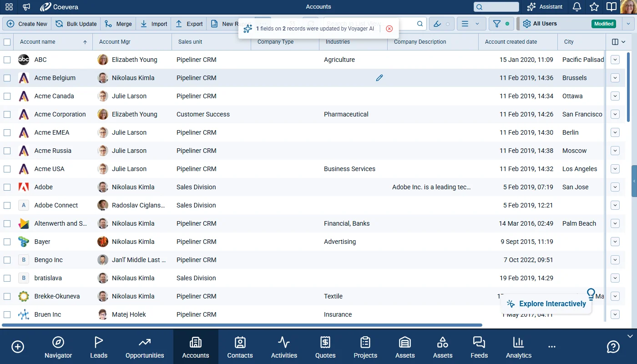Go to the Navigator tab
Image resolution: width=637 pixels, height=364 pixels.
(x=58, y=347)
